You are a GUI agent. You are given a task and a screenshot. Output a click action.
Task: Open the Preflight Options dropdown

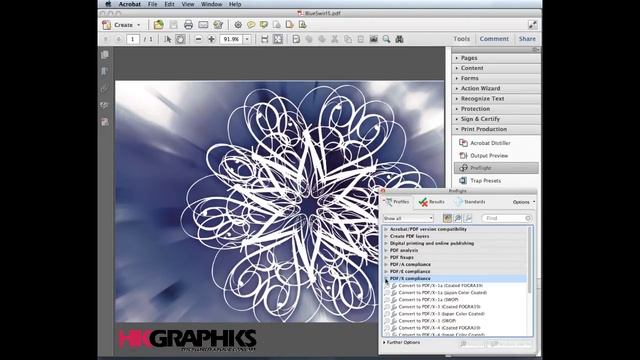[524, 202]
